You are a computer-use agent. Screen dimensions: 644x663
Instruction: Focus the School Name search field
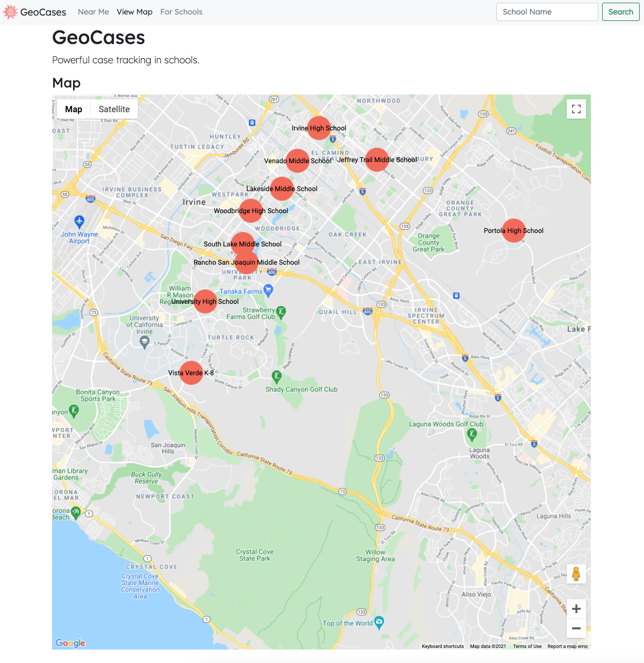click(547, 12)
